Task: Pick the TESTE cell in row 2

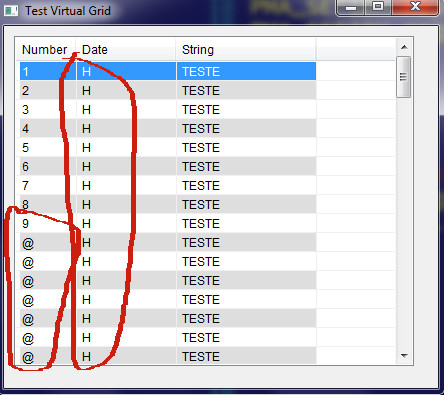Action: pyautogui.click(x=246, y=90)
